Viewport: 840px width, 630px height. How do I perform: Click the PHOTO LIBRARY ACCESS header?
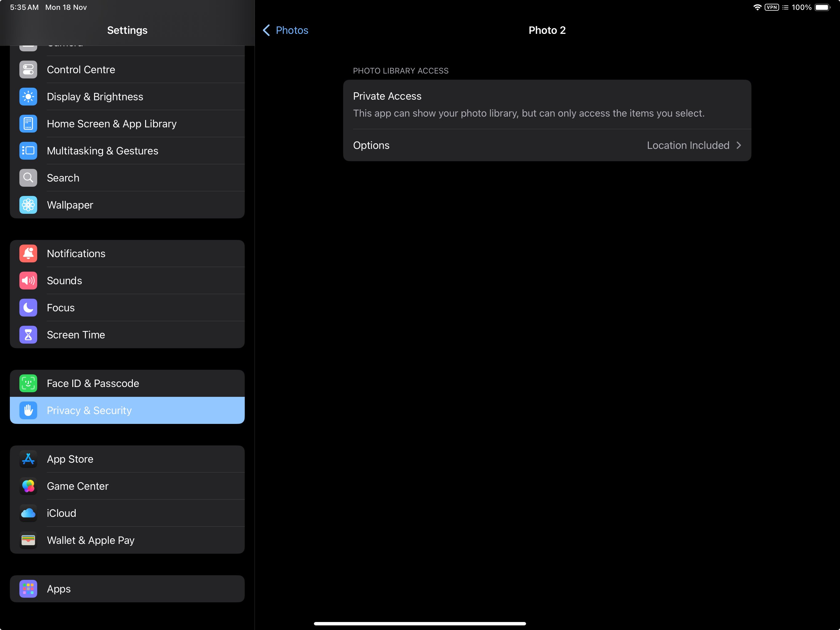[401, 71]
